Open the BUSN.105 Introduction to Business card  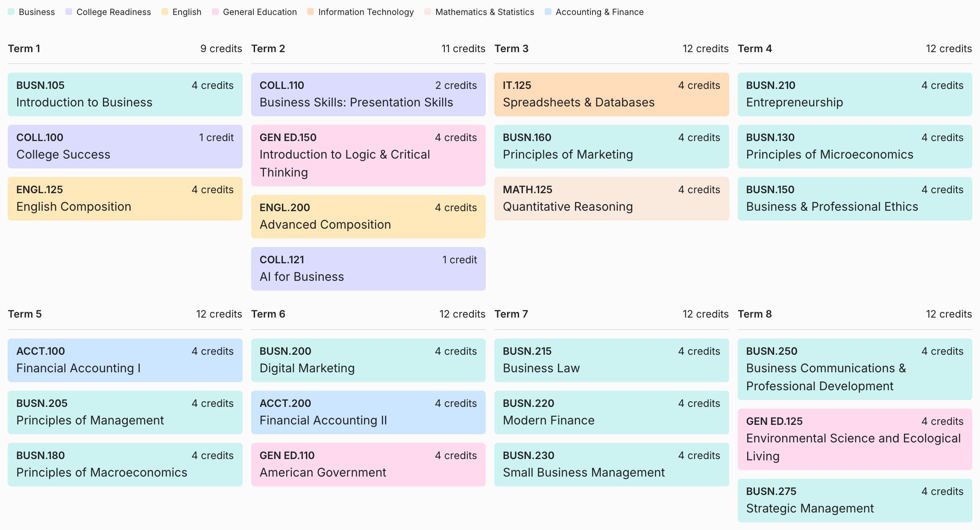click(x=125, y=94)
